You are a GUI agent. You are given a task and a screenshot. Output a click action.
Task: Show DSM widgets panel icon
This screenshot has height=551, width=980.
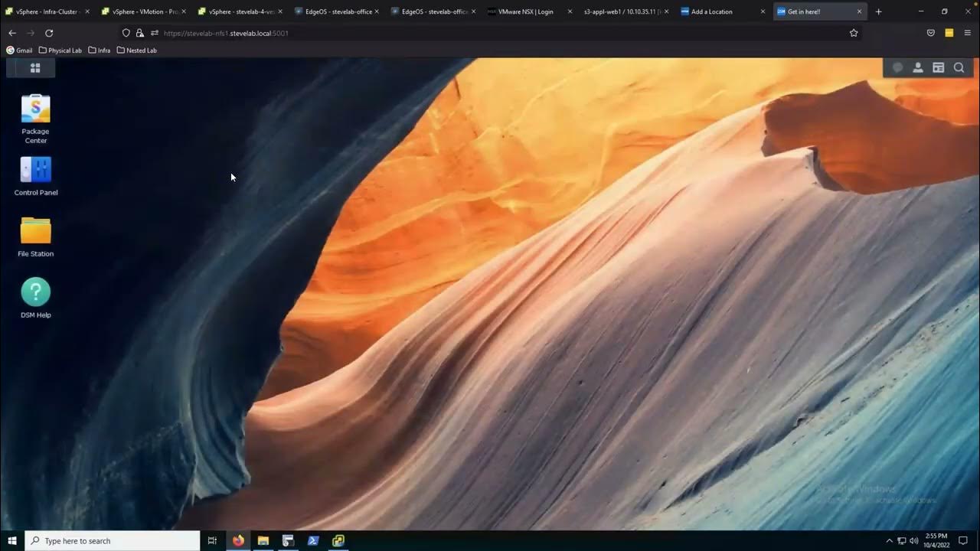(x=938, y=68)
